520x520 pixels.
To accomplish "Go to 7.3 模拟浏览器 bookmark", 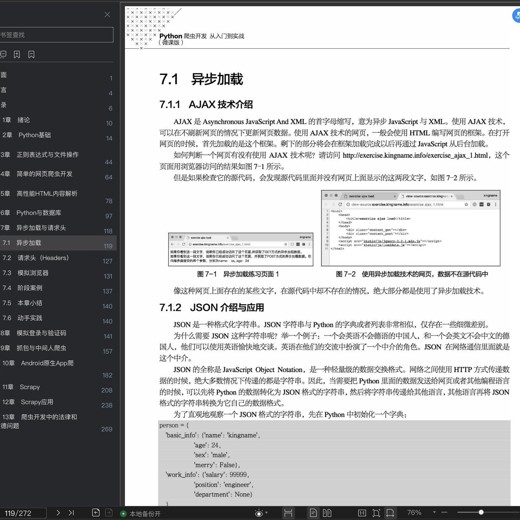I will pos(25,273).
